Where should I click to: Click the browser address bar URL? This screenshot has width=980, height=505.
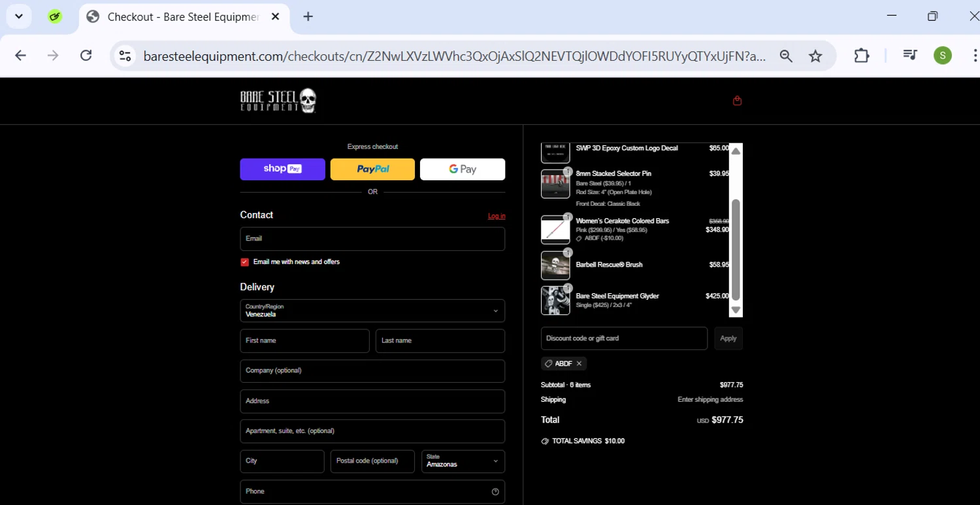point(454,56)
